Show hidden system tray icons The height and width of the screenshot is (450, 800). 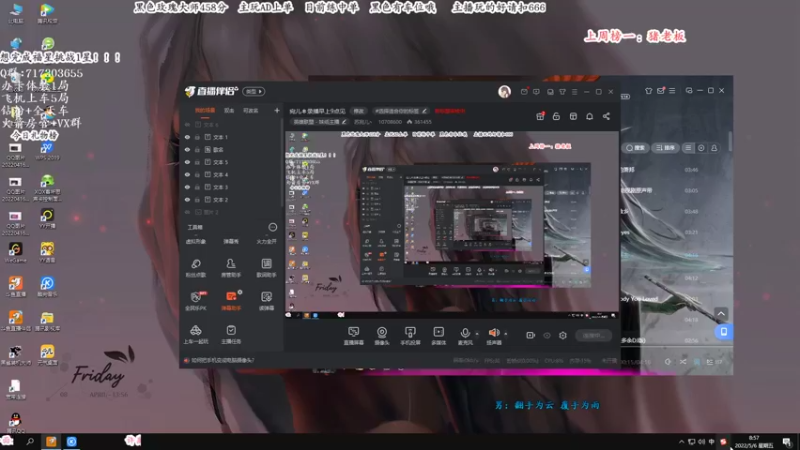[x=681, y=442]
